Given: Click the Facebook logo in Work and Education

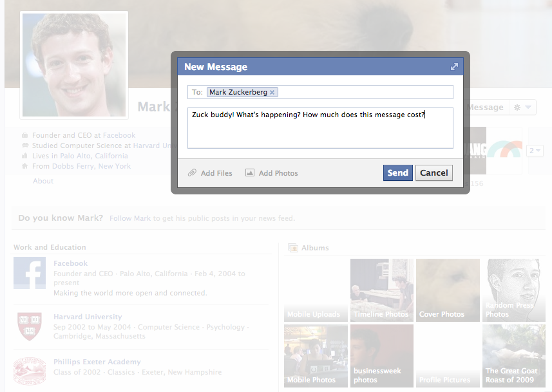Looking at the screenshot, I should click(x=30, y=273).
